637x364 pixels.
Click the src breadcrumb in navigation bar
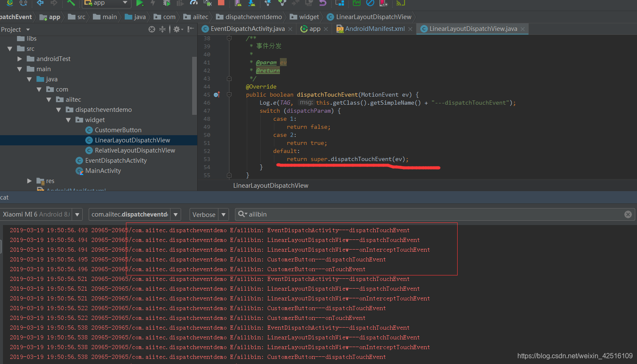click(77, 17)
